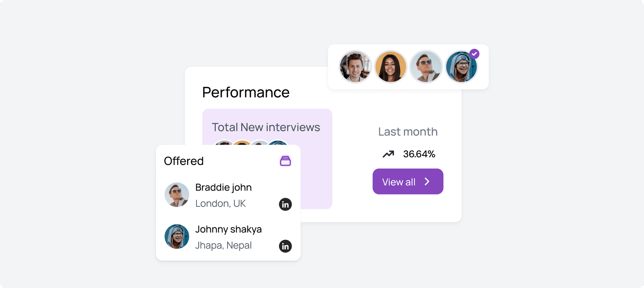This screenshot has height=288, width=644.
Task: Click the LinkedIn icon next to Johnny shakya
Action: click(x=285, y=246)
